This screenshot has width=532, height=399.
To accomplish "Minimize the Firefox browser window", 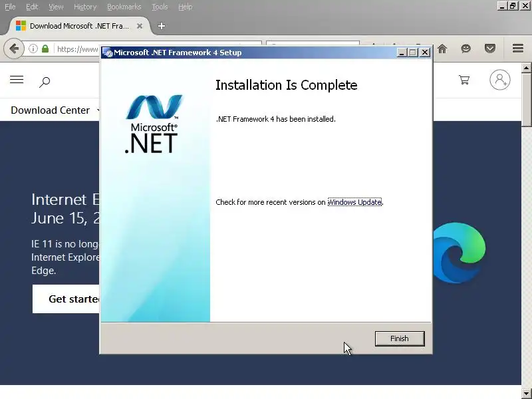I will (x=502, y=6).
